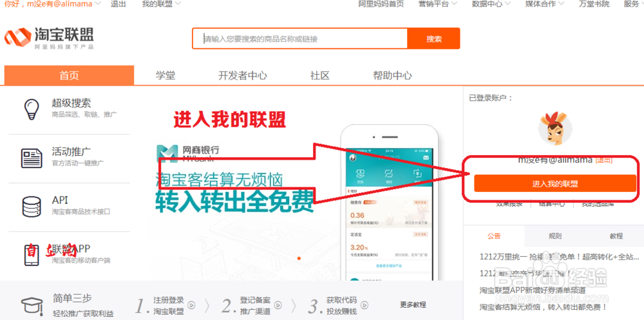Expand 我的联盟 dropdown menu
This screenshot has width=644, height=320.
pos(177,4)
